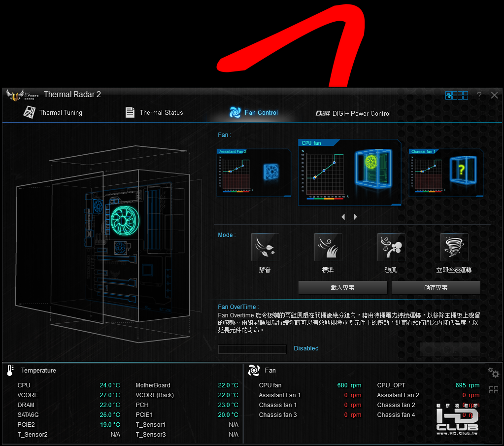Show previous fan with left arrow

(x=343, y=217)
